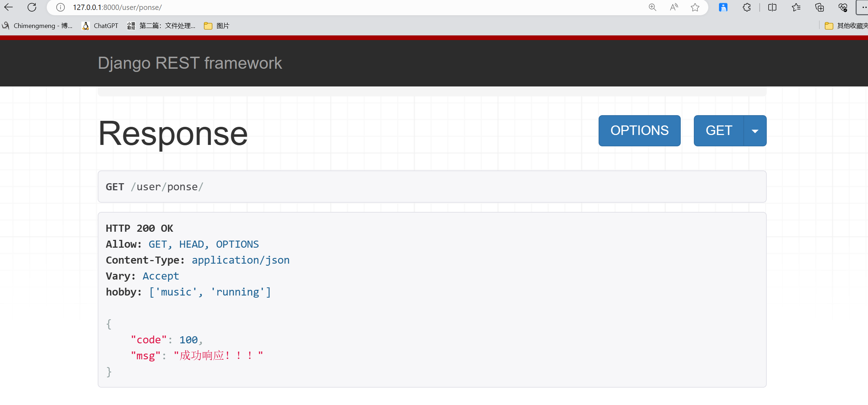Viewport: 868px width, 405px height.
Task: Star this page as a favorite
Action: (695, 7)
